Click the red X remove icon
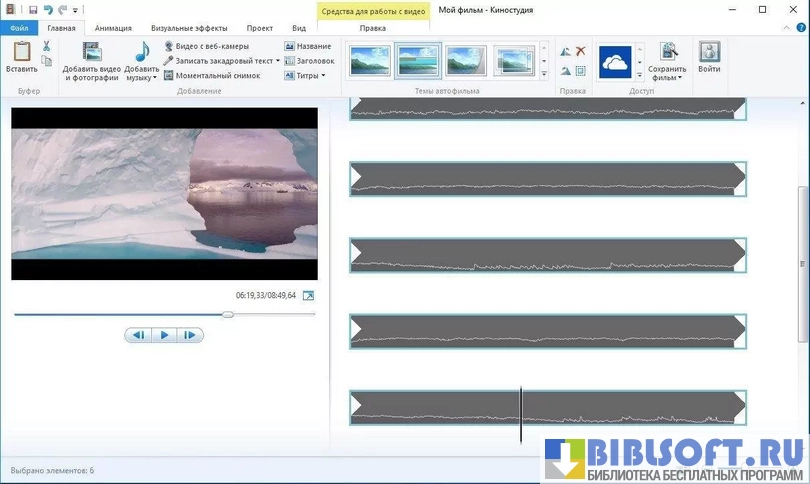Viewport: 810px width, 484px height. click(x=580, y=51)
